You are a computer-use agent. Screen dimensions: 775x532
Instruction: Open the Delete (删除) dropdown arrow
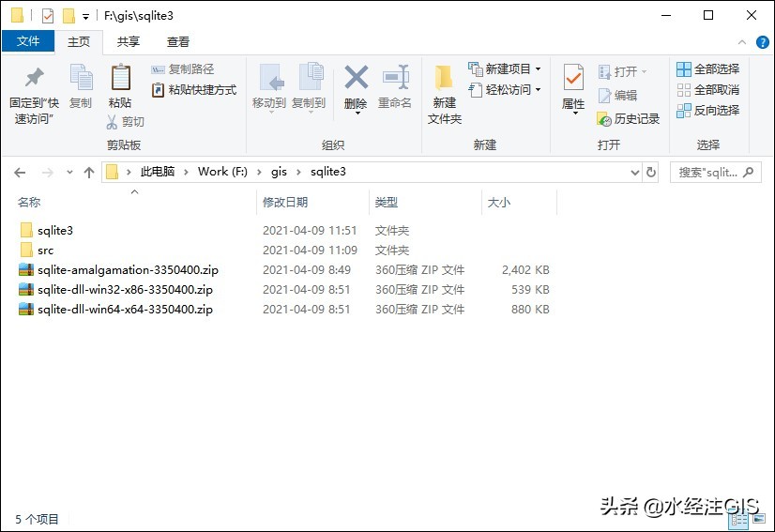point(357,114)
